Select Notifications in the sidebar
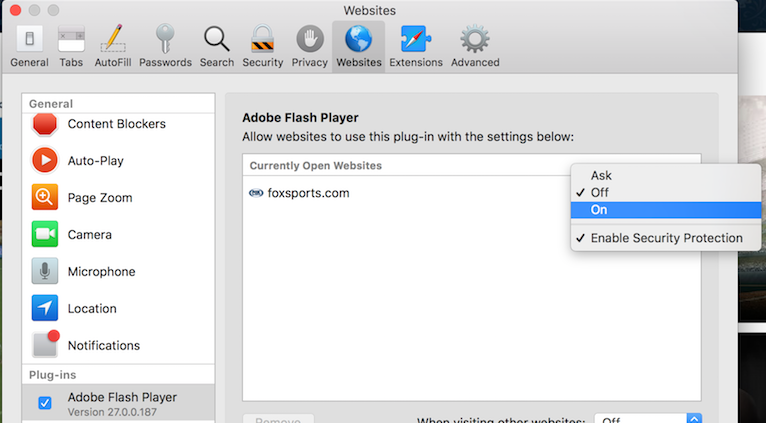The image size is (766, 423). coord(118,345)
